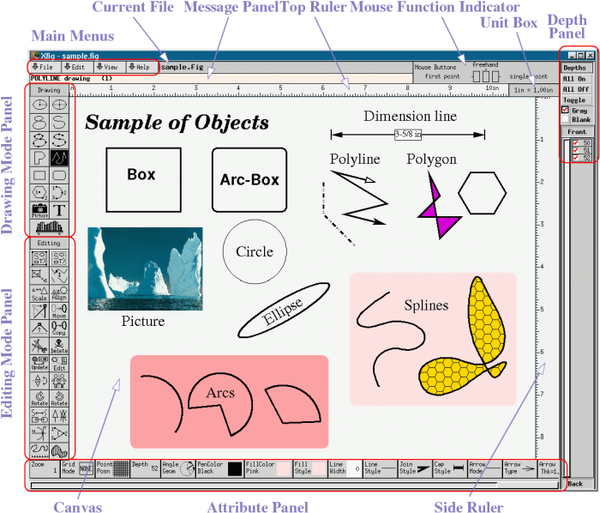Viewport: 600px width, 513px height.
Task: Toggle the Blank depth checkbox
Action: coord(565,119)
